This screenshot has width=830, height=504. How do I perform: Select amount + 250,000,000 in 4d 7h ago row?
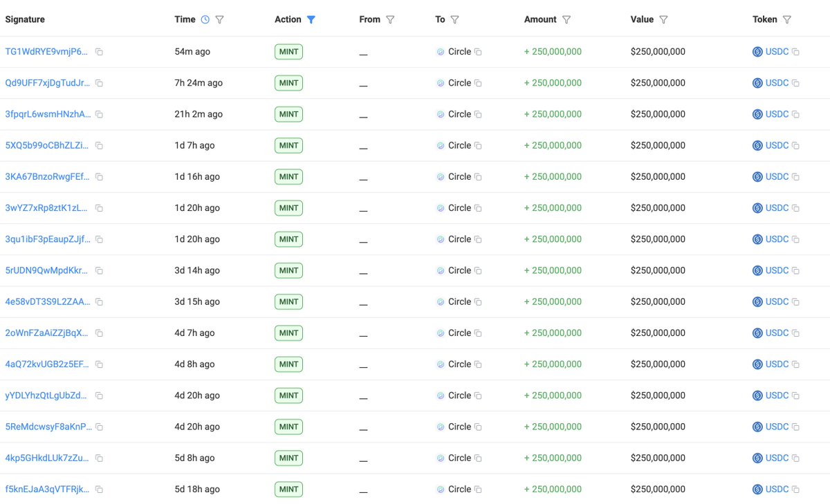tap(553, 333)
